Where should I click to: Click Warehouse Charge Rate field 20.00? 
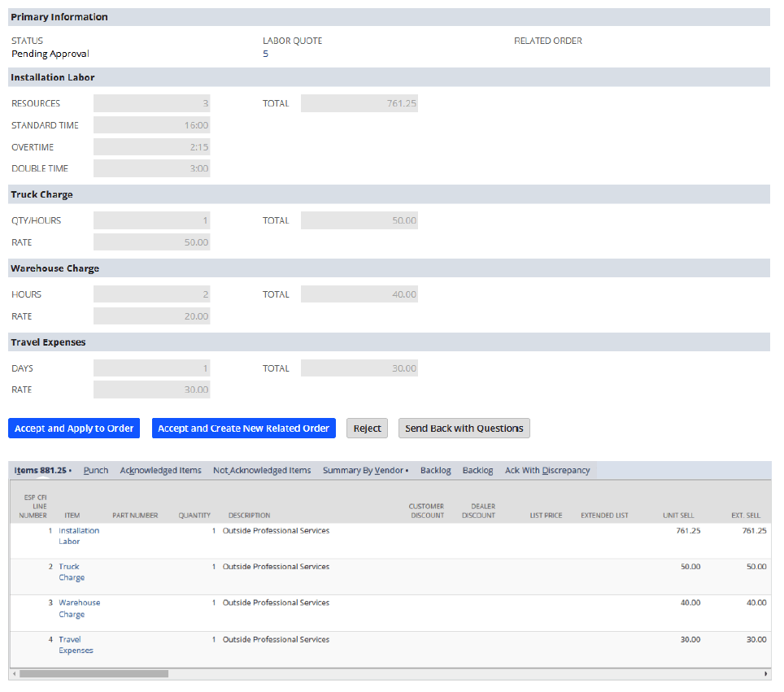coord(151,316)
